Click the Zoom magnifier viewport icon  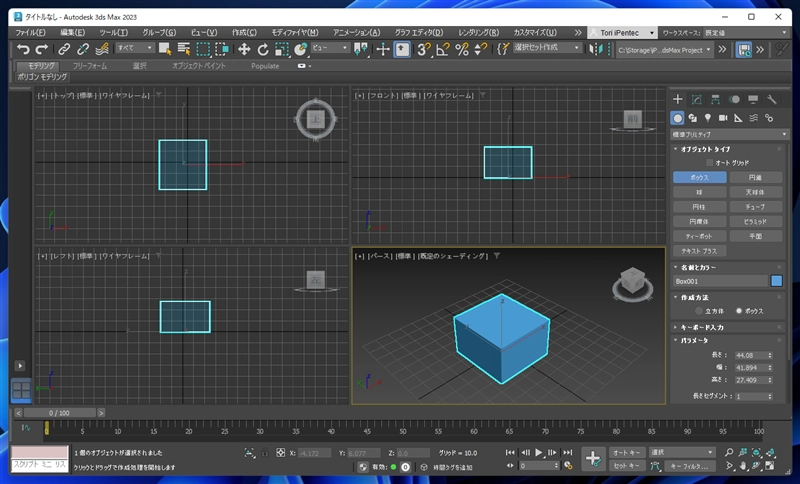(729, 452)
